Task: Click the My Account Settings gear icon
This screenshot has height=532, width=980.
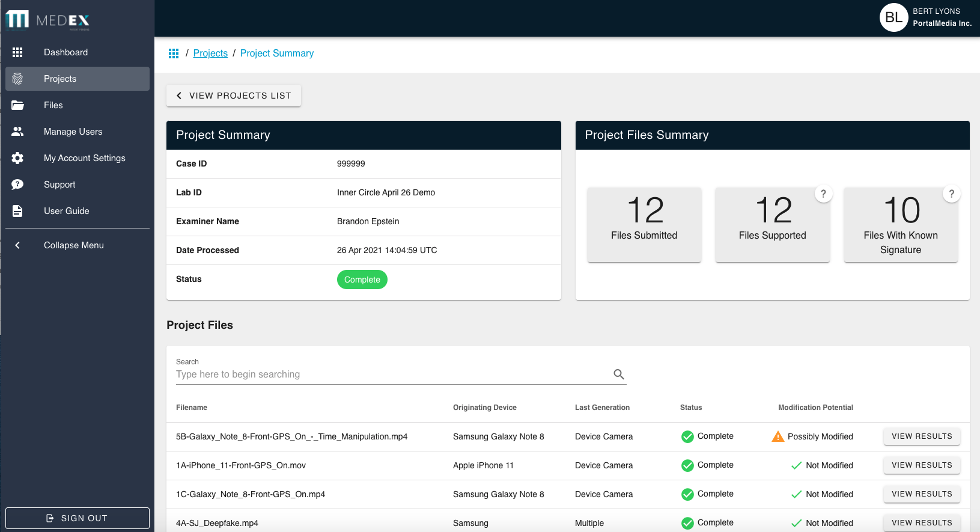Action: [17, 158]
